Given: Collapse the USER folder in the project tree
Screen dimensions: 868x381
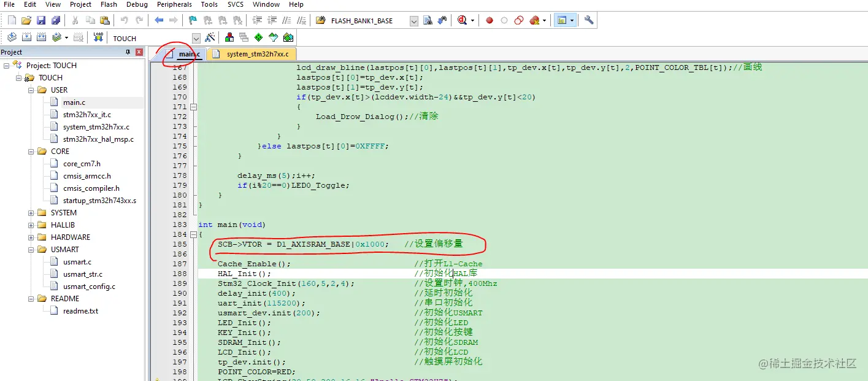Looking at the screenshot, I should tap(31, 90).
